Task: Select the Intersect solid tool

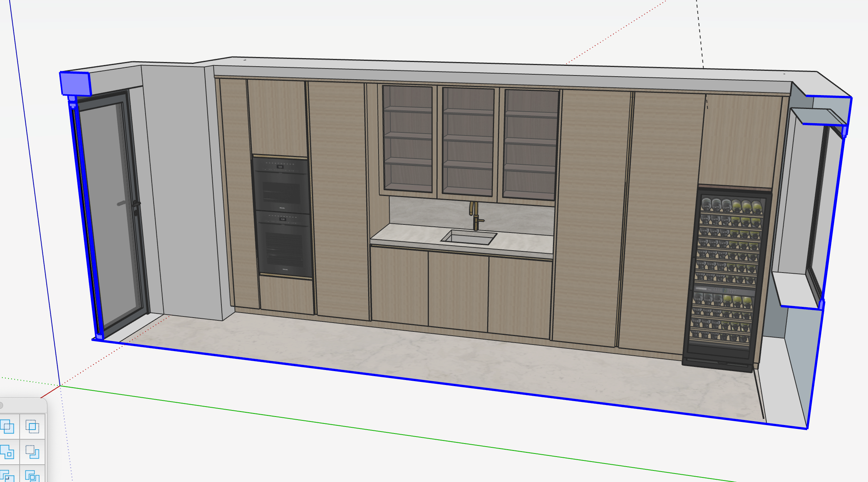Action: click(32, 426)
